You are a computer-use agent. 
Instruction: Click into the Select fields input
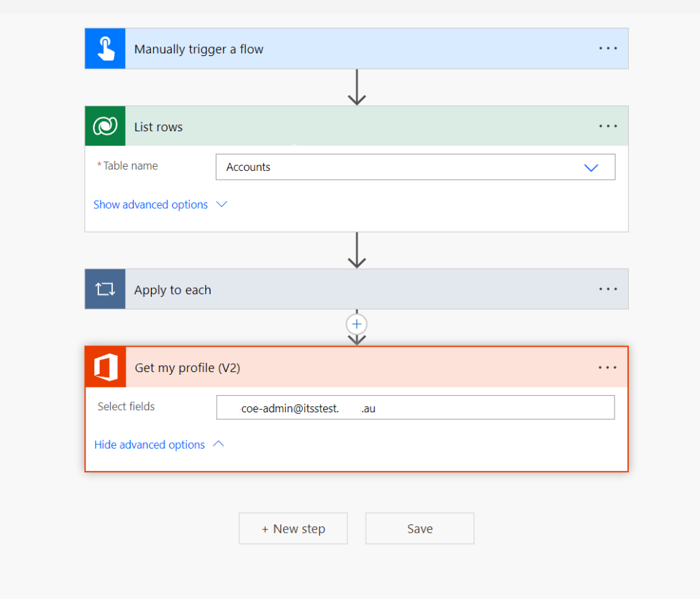tap(416, 408)
